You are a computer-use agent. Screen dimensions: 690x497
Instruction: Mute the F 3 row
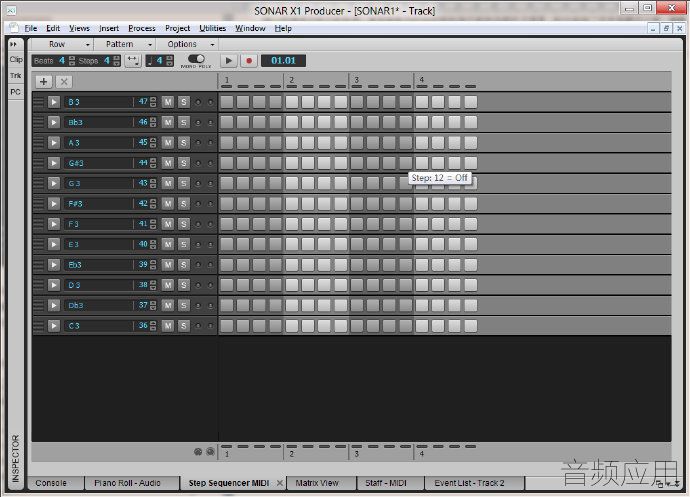[x=168, y=224]
